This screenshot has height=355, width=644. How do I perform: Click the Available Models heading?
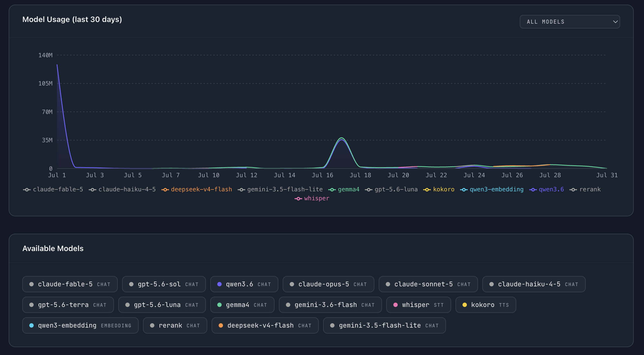(53, 248)
